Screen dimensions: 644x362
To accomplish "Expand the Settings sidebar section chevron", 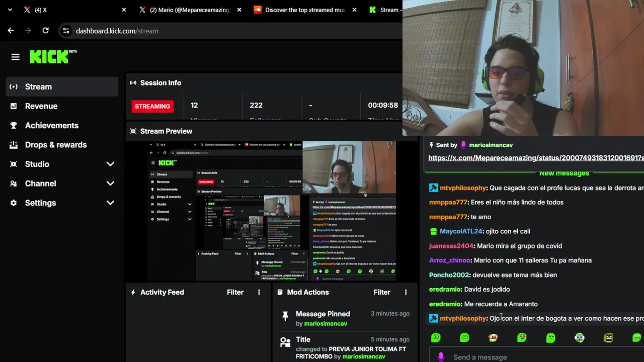I will (110, 203).
